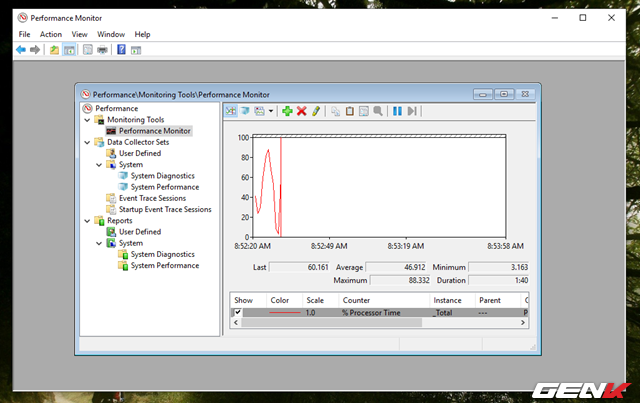Add counter with green plus icon

pyautogui.click(x=287, y=111)
